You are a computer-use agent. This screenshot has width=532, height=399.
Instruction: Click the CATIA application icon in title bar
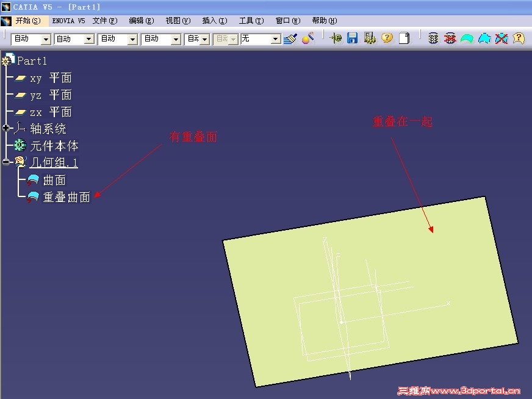(5, 7)
